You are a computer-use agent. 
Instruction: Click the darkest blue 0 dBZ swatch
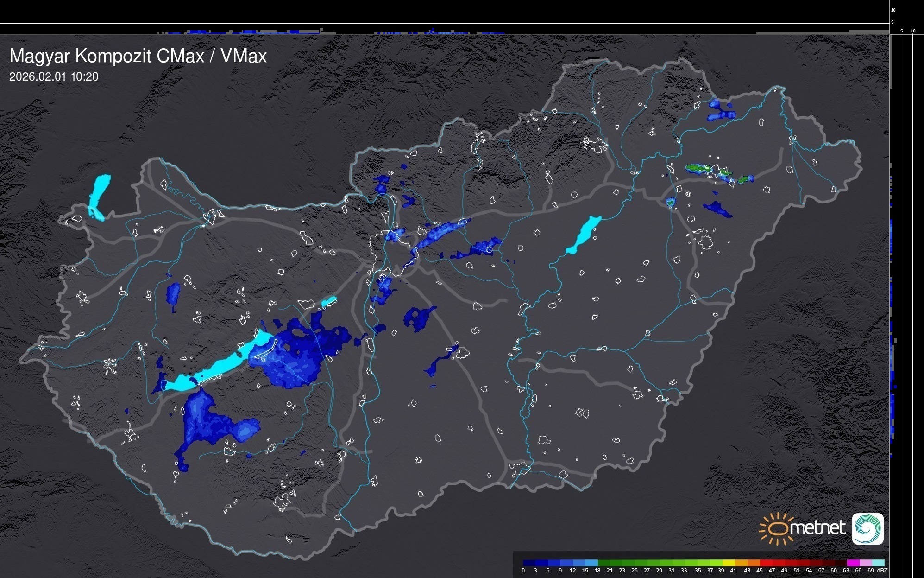tap(529, 563)
